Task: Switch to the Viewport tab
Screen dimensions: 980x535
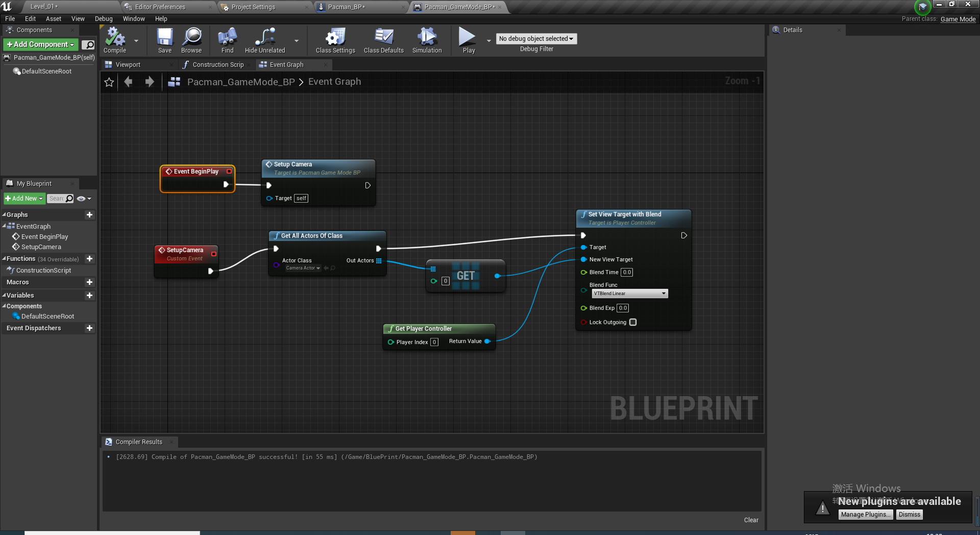Action: (128, 64)
